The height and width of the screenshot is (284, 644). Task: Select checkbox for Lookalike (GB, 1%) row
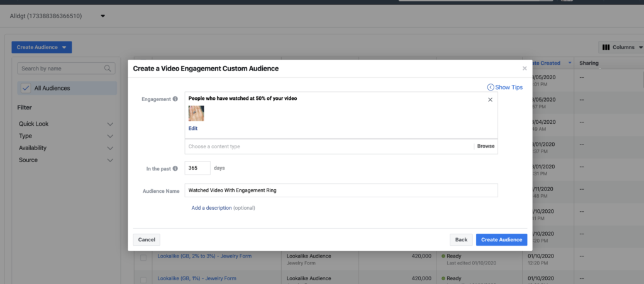tap(143, 280)
